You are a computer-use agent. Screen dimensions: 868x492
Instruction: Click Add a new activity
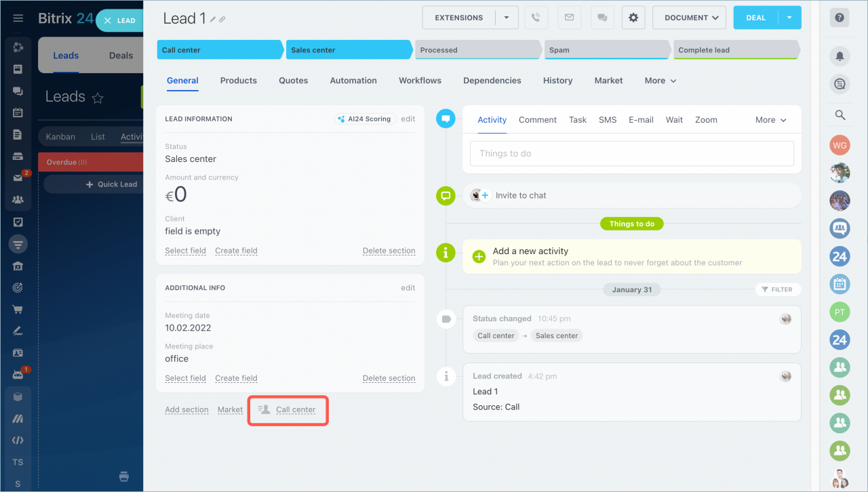click(530, 251)
